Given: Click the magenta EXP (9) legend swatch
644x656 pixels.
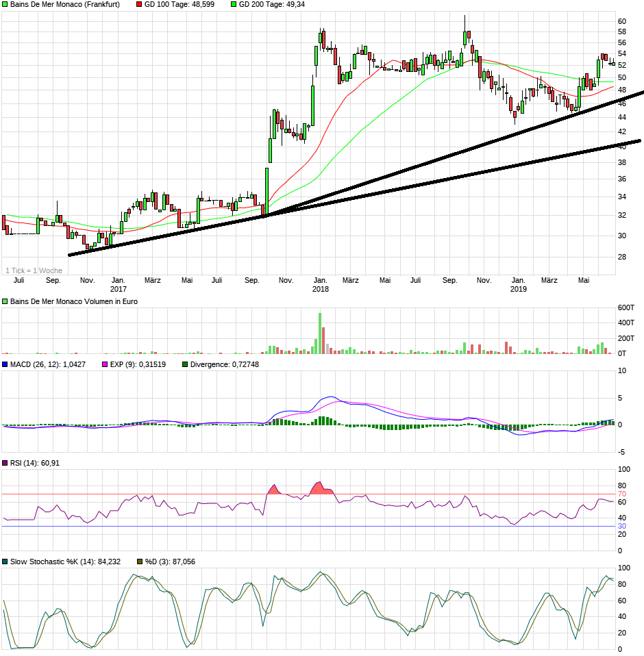Looking at the screenshot, I should click(x=105, y=365).
